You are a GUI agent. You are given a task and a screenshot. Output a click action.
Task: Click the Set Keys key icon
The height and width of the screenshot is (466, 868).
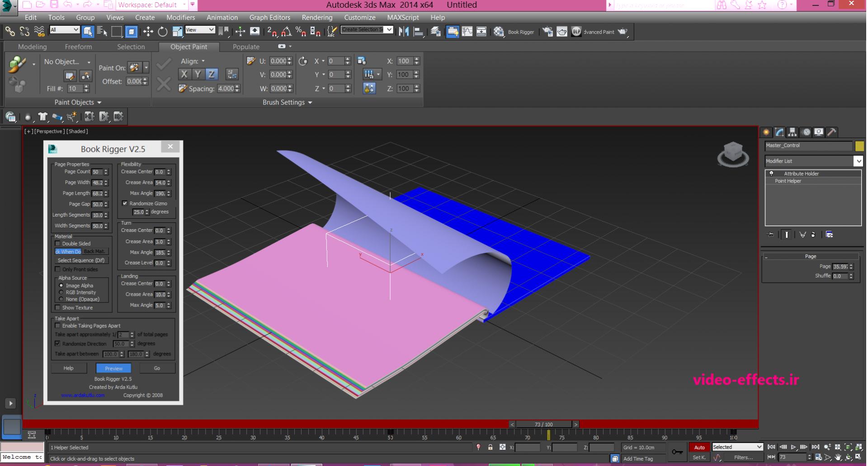pyautogui.click(x=677, y=452)
